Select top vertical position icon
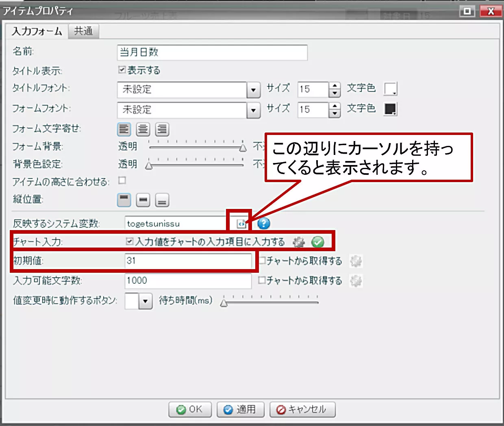Image resolution: width=504 pixels, height=426 pixels. (x=124, y=200)
